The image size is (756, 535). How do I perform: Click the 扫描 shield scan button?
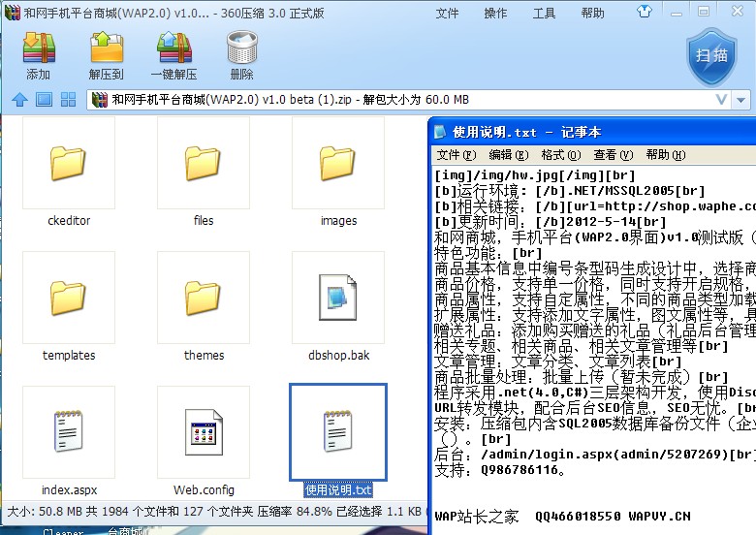[x=711, y=56]
